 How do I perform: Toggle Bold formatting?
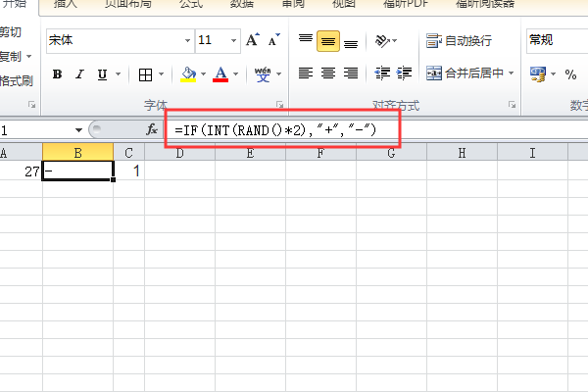point(58,74)
